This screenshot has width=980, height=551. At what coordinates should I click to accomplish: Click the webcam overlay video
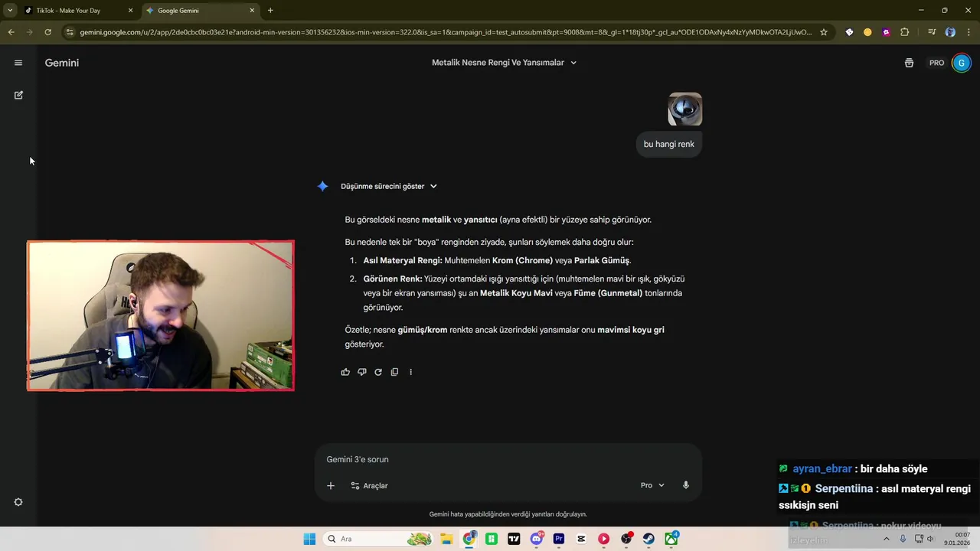pyautogui.click(x=161, y=315)
